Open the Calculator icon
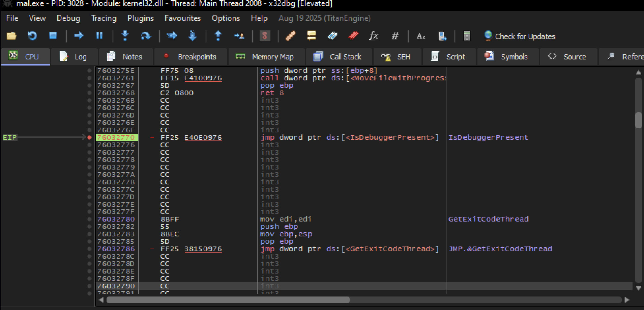644x310 pixels. 467,36
